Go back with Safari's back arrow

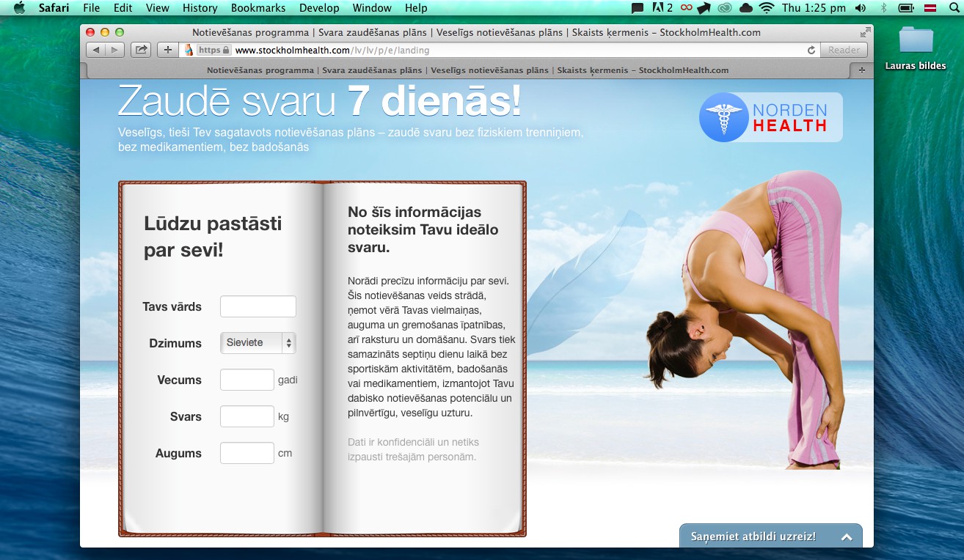click(x=97, y=50)
